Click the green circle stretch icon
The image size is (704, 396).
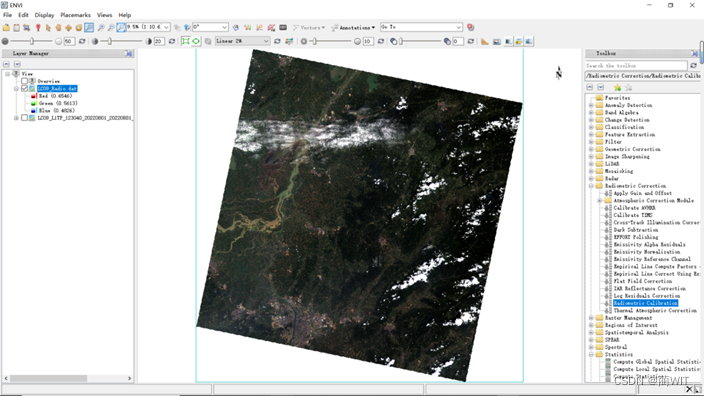pos(196,41)
